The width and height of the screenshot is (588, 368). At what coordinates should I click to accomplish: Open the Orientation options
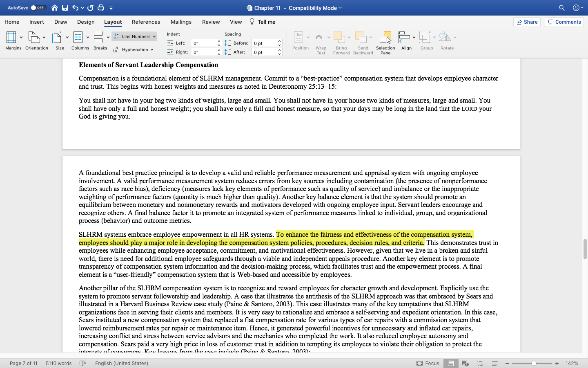coord(37,40)
